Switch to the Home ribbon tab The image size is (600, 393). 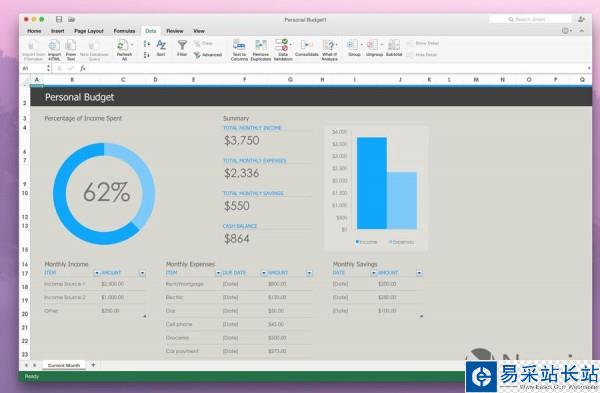[34, 31]
